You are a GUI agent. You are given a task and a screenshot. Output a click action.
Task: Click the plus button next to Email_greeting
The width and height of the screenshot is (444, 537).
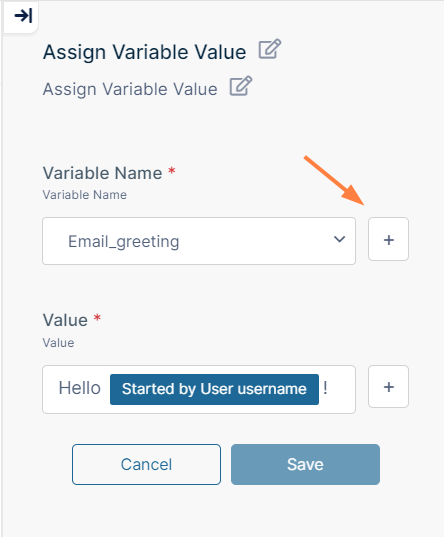coord(388,239)
